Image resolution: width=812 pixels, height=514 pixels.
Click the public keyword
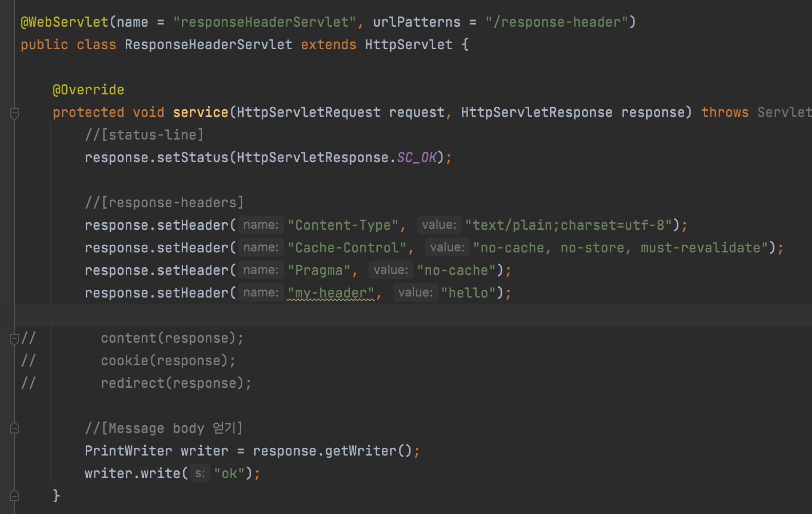point(44,45)
